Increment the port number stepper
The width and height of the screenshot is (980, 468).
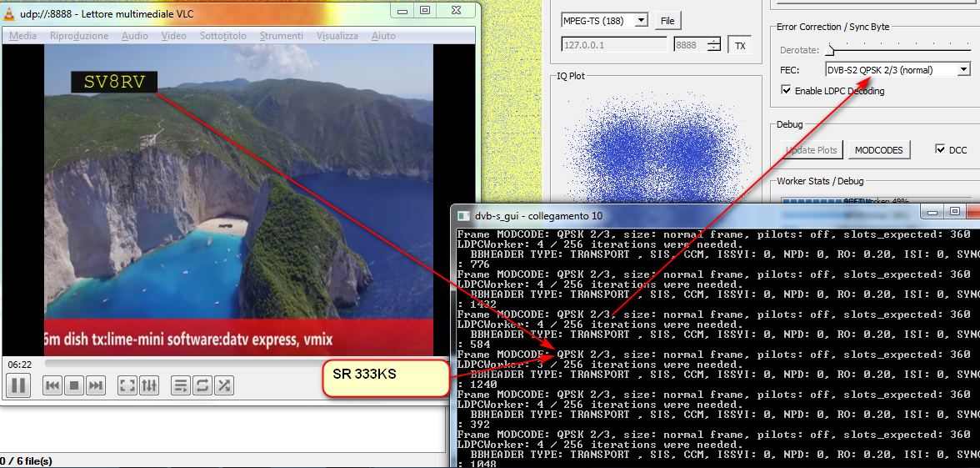click(x=713, y=42)
